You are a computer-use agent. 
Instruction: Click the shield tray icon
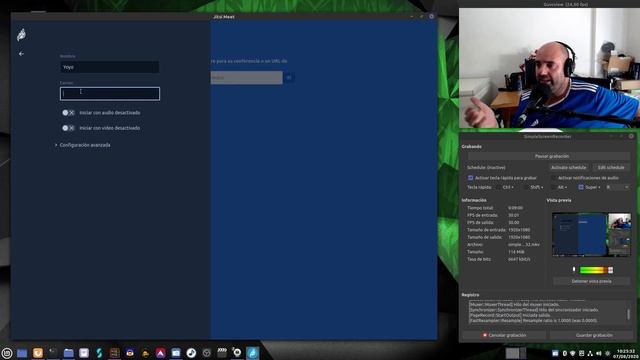(x=573, y=353)
